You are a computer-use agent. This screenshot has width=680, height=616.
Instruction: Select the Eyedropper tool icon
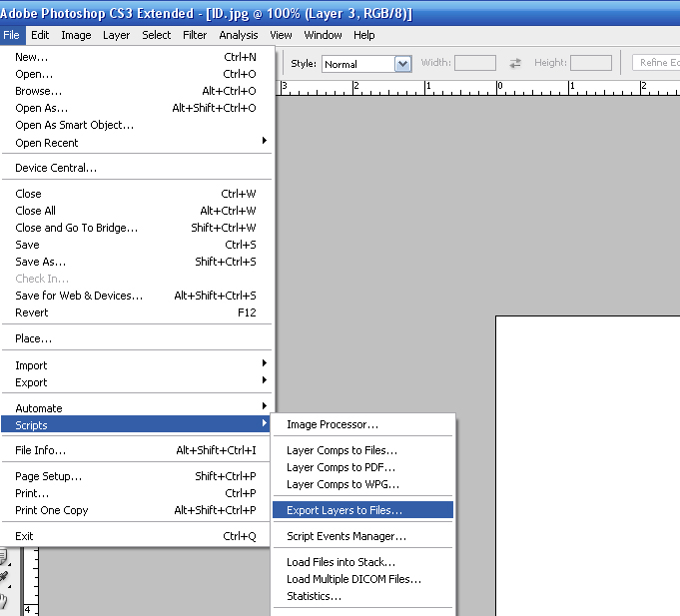tap(4, 577)
